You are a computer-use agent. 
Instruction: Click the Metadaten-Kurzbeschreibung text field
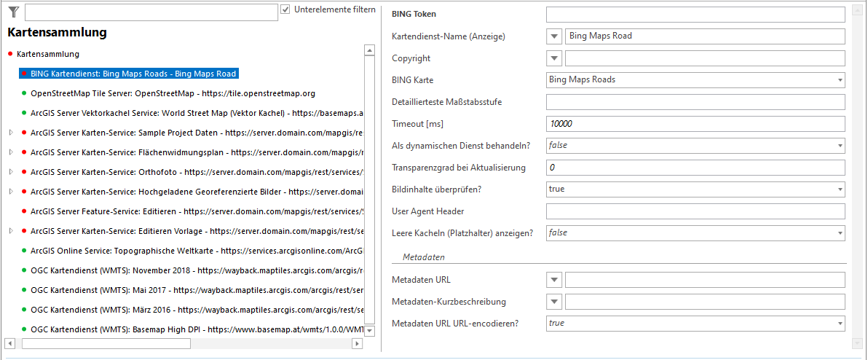pos(705,302)
